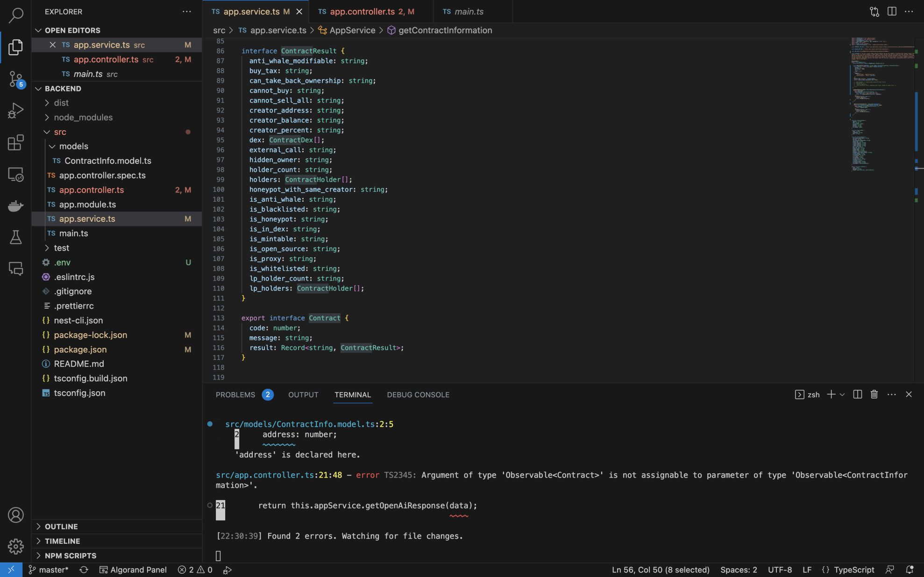Split the editor to the right
The width and height of the screenshot is (924, 577).
[892, 12]
